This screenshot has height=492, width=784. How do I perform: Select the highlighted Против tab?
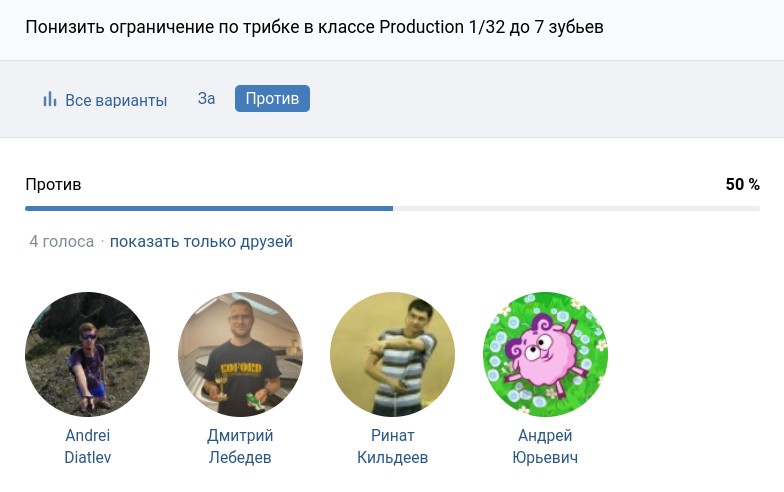pos(272,99)
